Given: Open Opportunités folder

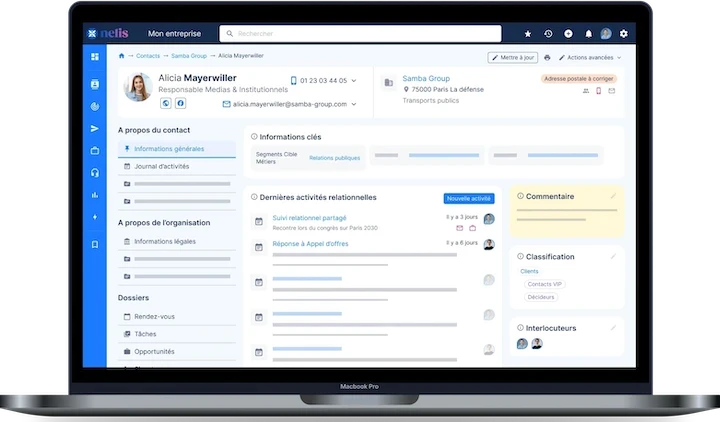Looking at the screenshot, I should (x=177, y=351).
